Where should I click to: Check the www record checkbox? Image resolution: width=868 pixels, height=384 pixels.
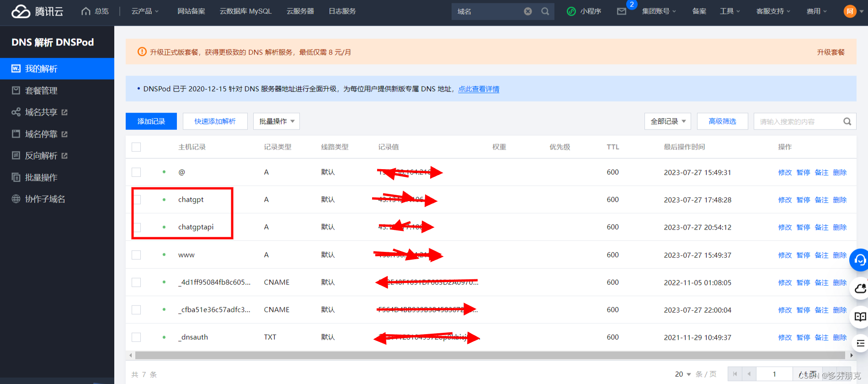[x=136, y=255]
